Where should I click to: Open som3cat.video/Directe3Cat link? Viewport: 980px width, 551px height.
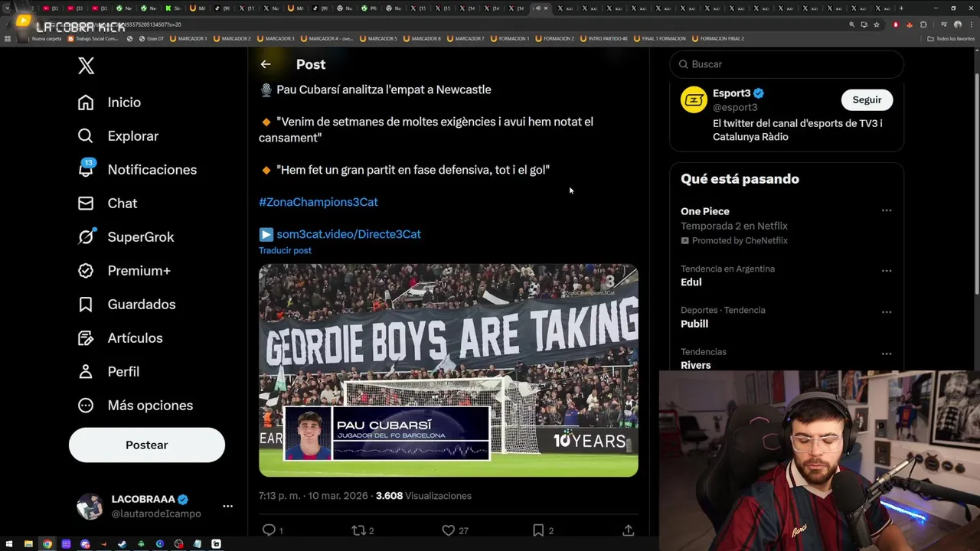pyautogui.click(x=348, y=234)
